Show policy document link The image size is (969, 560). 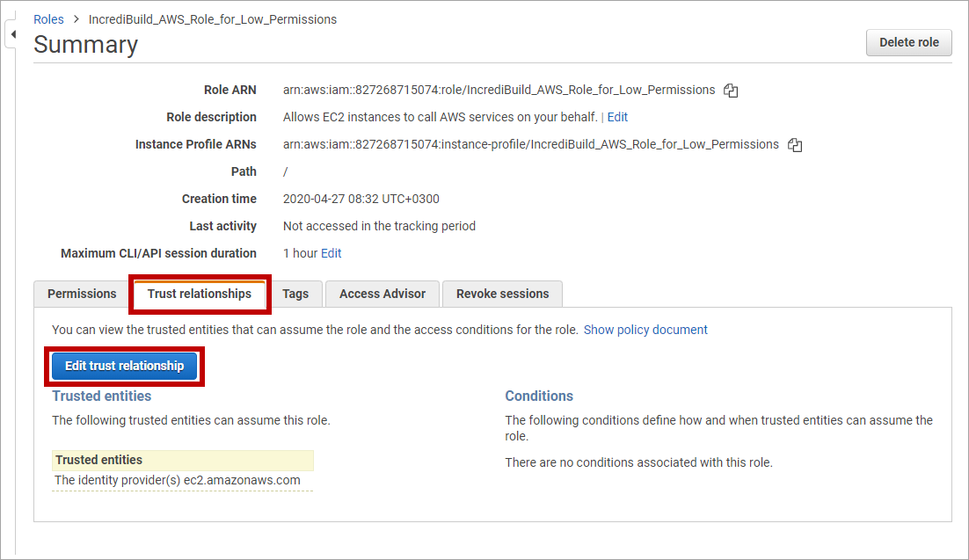[645, 330]
